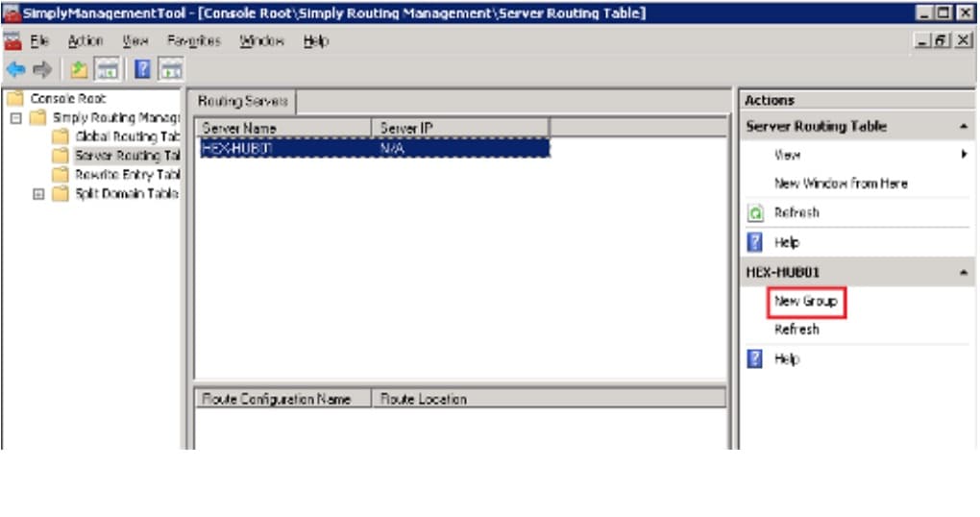980x517 pixels.
Task: Select the Routing Servers tab
Action: [244, 101]
